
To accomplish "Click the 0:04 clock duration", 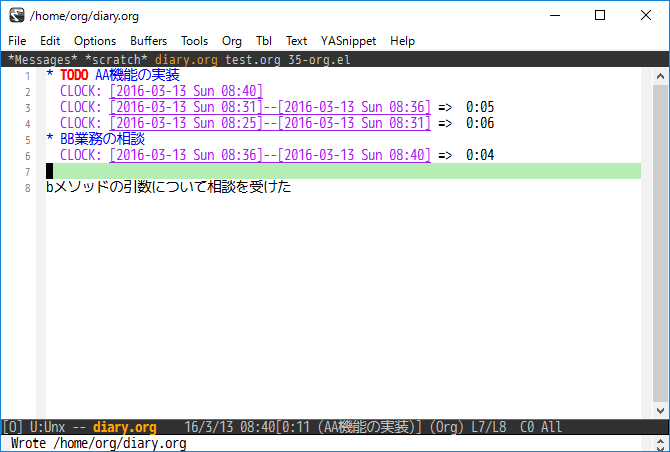I will (480, 155).
